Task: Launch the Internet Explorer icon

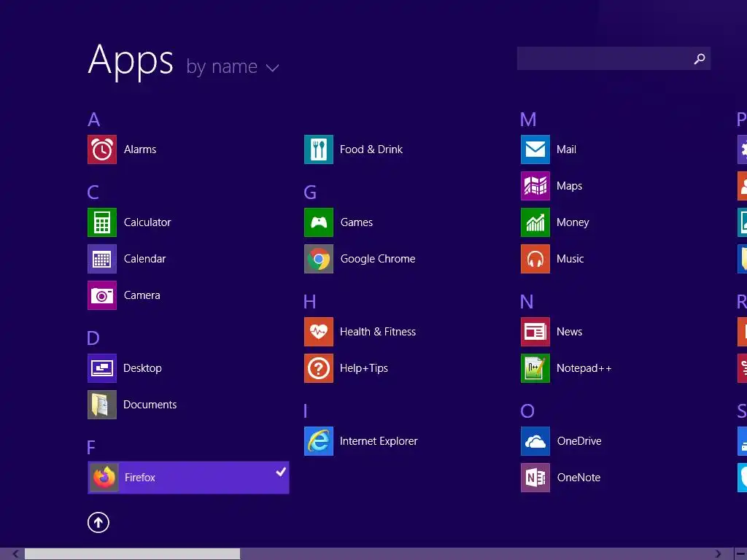Action: pyautogui.click(x=319, y=441)
